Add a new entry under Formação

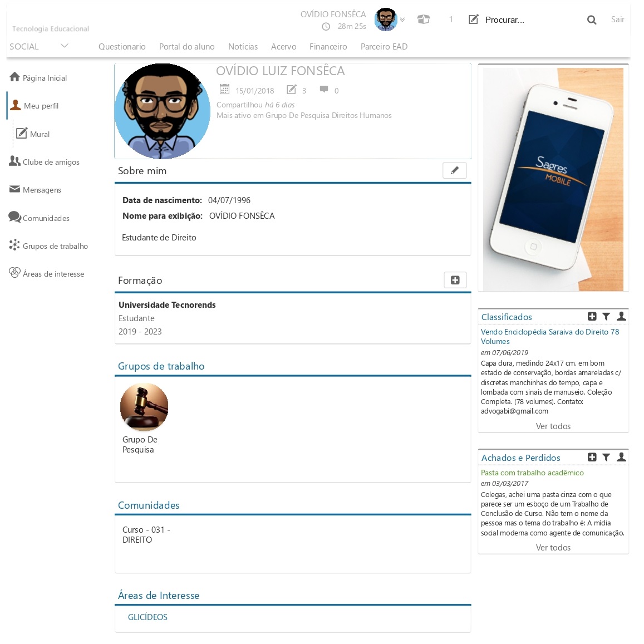click(455, 280)
